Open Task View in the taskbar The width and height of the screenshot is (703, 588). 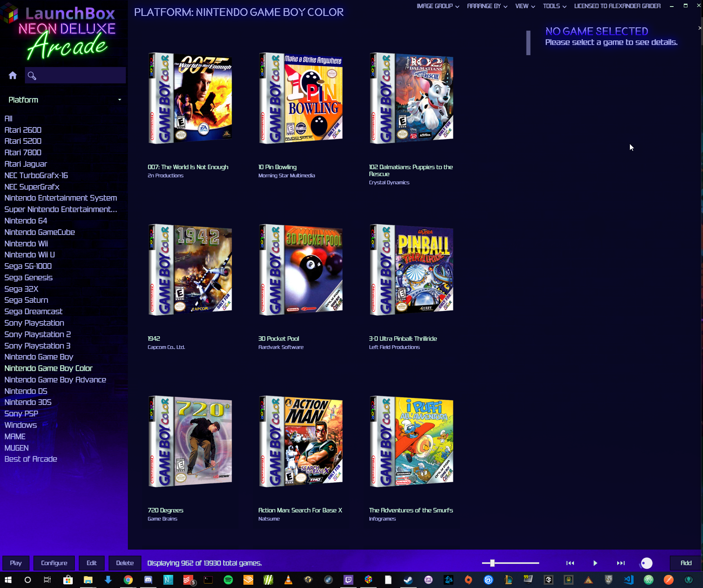(47, 580)
